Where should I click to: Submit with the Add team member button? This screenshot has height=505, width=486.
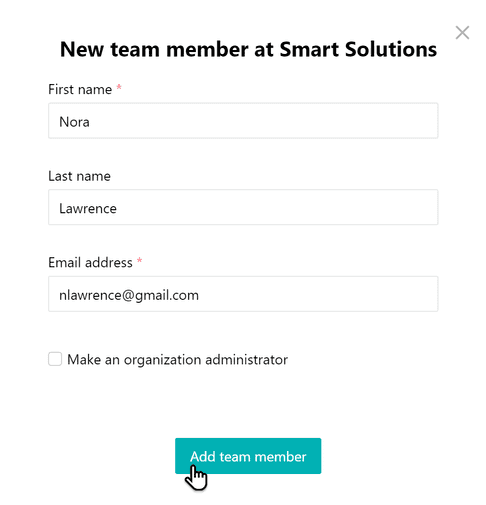(x=248, y=456)
